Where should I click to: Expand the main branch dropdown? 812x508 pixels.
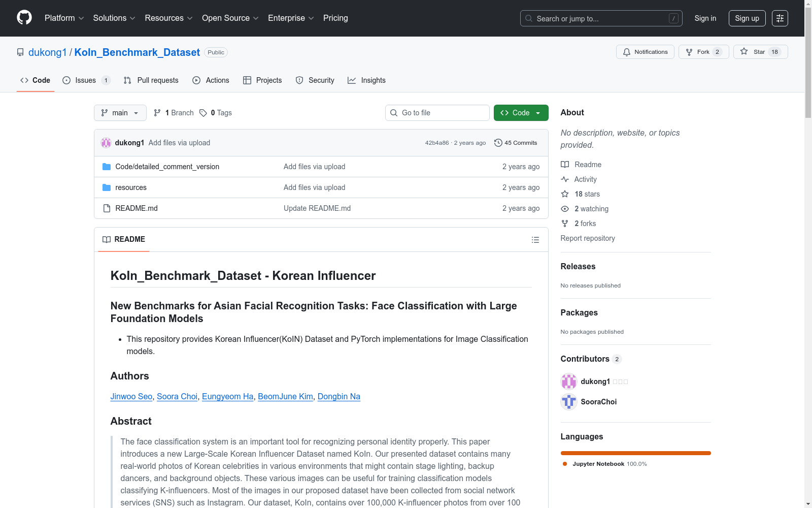pyautogui.click(x=120, y=113)
